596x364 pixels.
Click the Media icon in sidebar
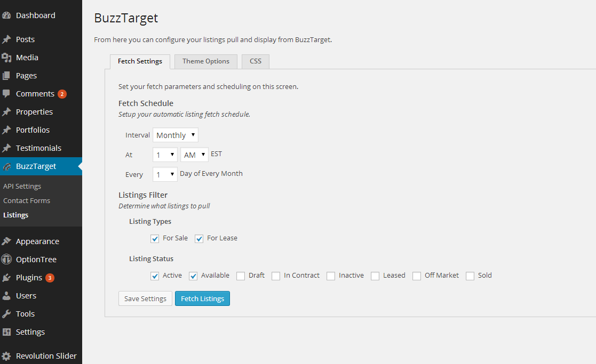[x=6, y=58]
